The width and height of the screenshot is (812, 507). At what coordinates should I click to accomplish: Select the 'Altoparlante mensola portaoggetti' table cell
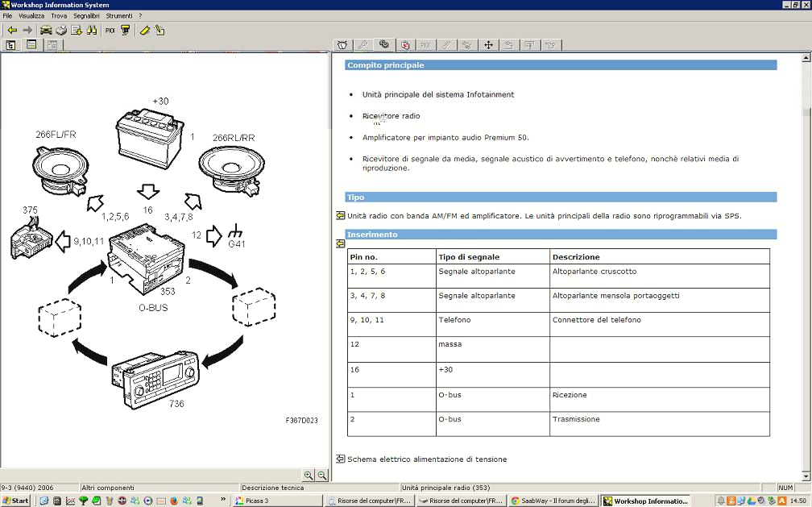click(659, 300)
